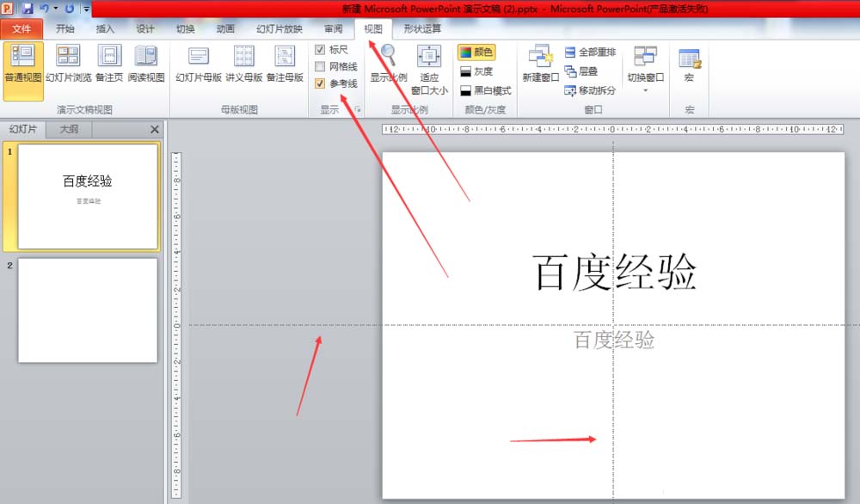
Task: Cascade windows (层叠)
Action: pyautogui.click(x=580, y=71)
